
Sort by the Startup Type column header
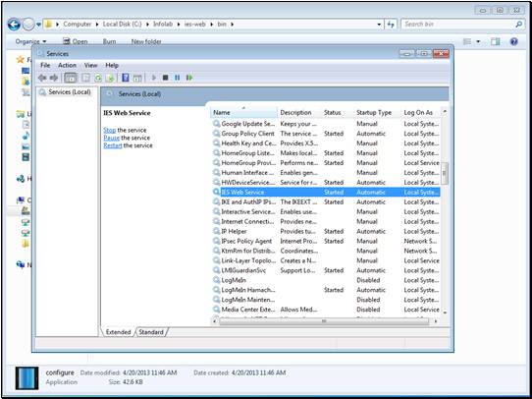coord(377,112)
